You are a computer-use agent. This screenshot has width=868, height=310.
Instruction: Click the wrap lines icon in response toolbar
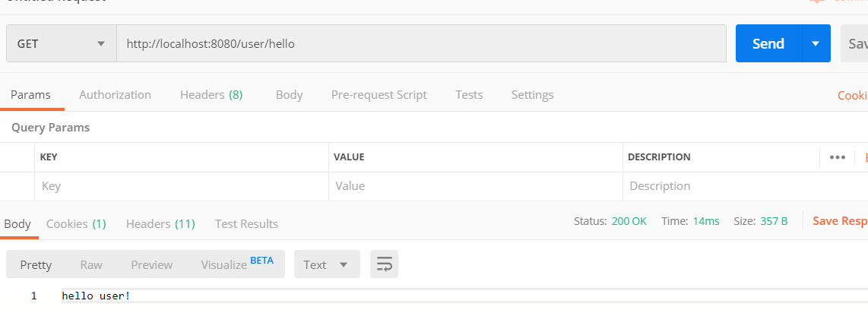(x=385, y=264)
